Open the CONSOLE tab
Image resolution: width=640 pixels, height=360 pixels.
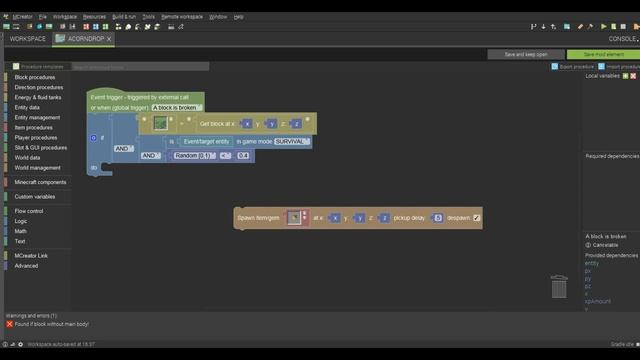coord(623,39)
